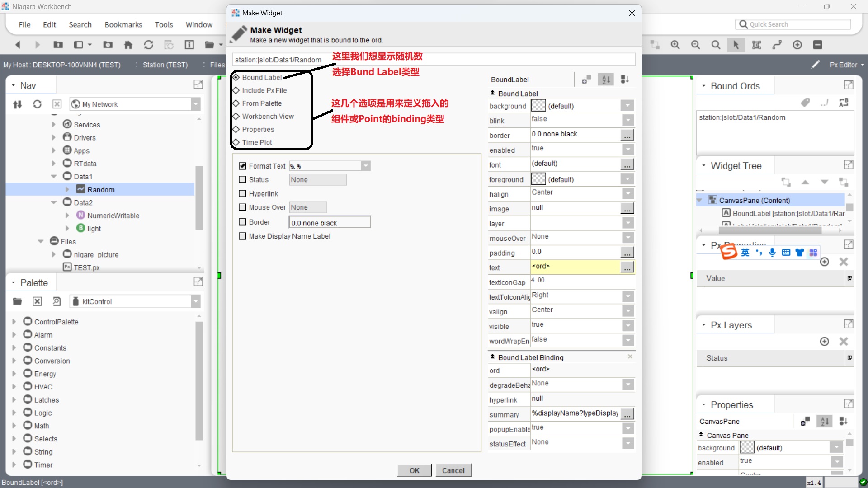
Task: Open the halign Center dropdown
Action: (x=627, y=194)
